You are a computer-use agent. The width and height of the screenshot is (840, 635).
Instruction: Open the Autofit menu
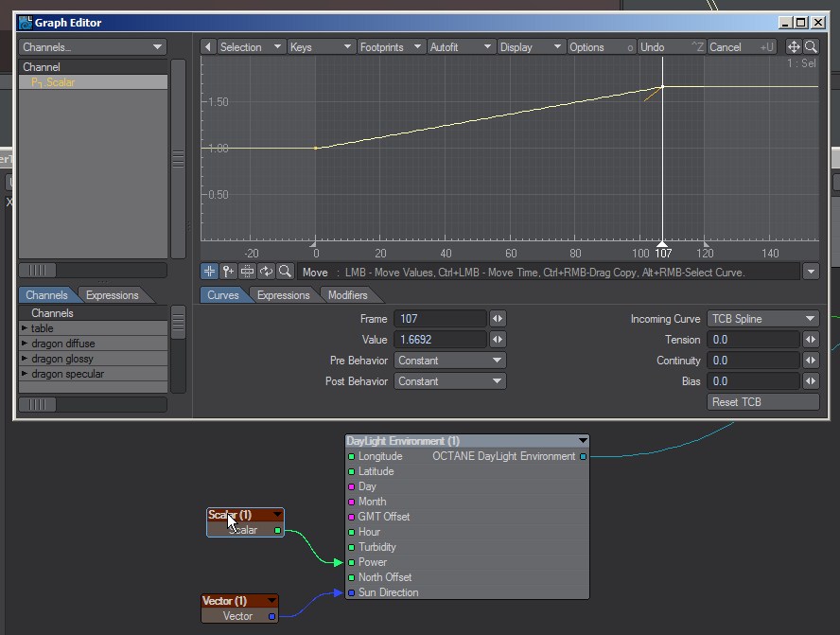[461, 47]
